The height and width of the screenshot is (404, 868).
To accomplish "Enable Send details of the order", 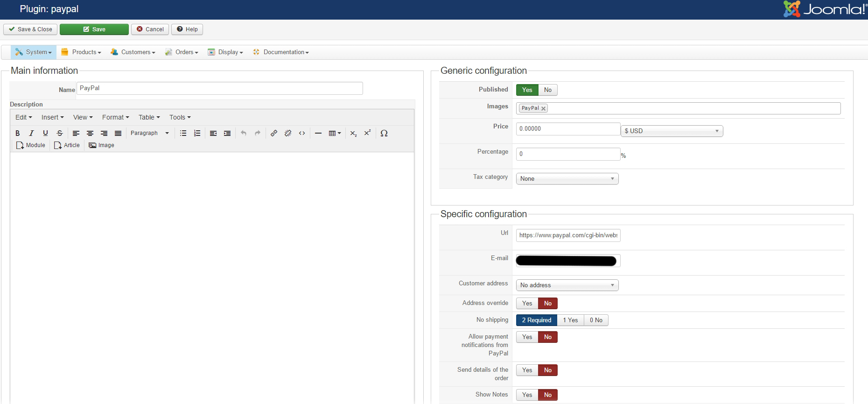I will pos(527,370).
